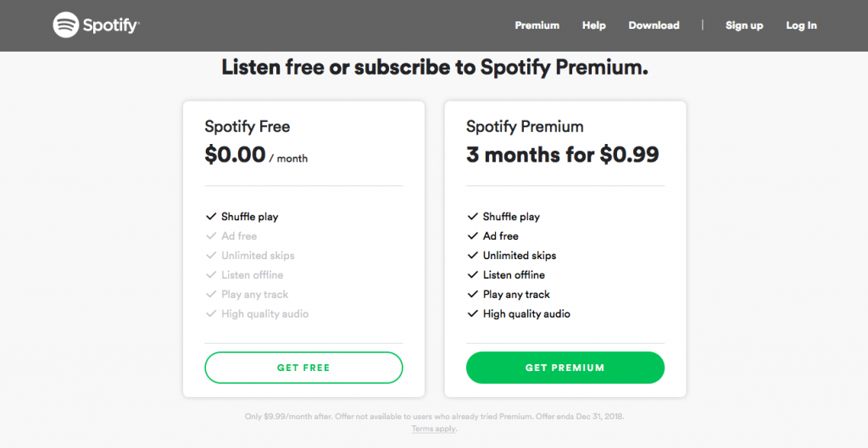Click greyed Ad free checkmark in Free plan
This screenshot has height=448, width=868.
pos(211,235)
